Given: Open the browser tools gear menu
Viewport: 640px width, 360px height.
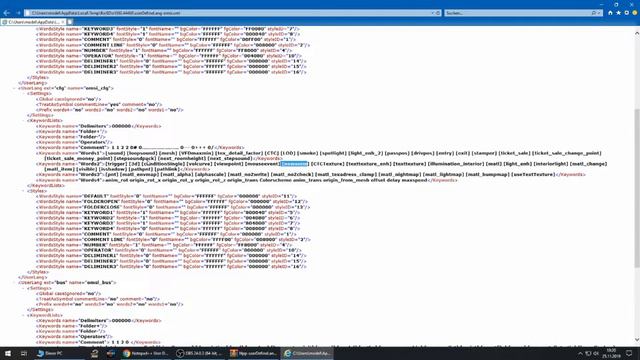Looking at the screenshot, I should click(x=627, y=13).
